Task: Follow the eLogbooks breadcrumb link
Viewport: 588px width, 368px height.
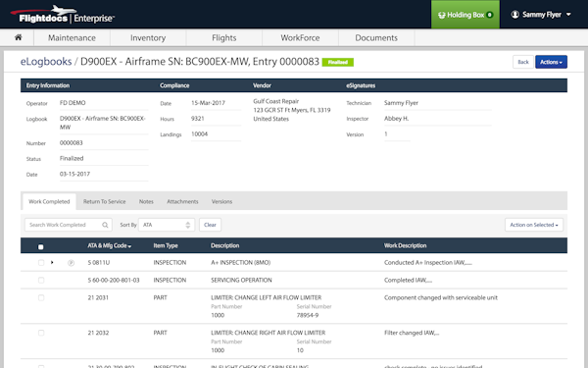Action: click(x=46, y=62)
